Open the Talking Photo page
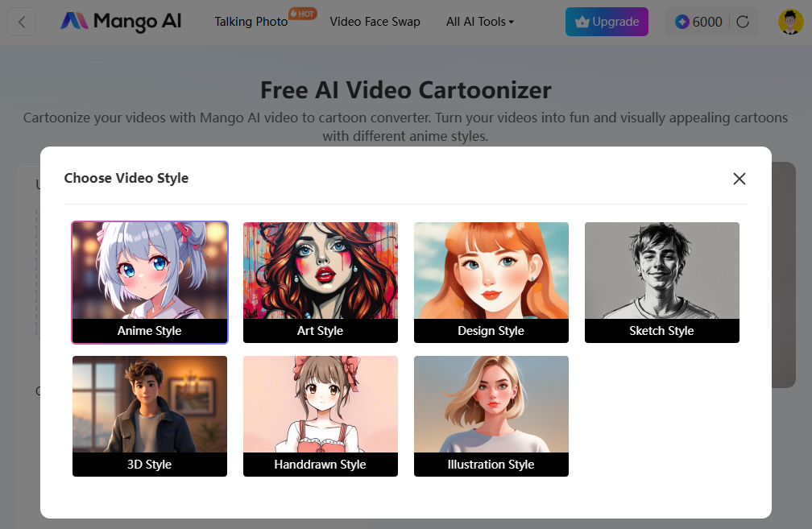 pyautogui.click(x=251, y=22)
